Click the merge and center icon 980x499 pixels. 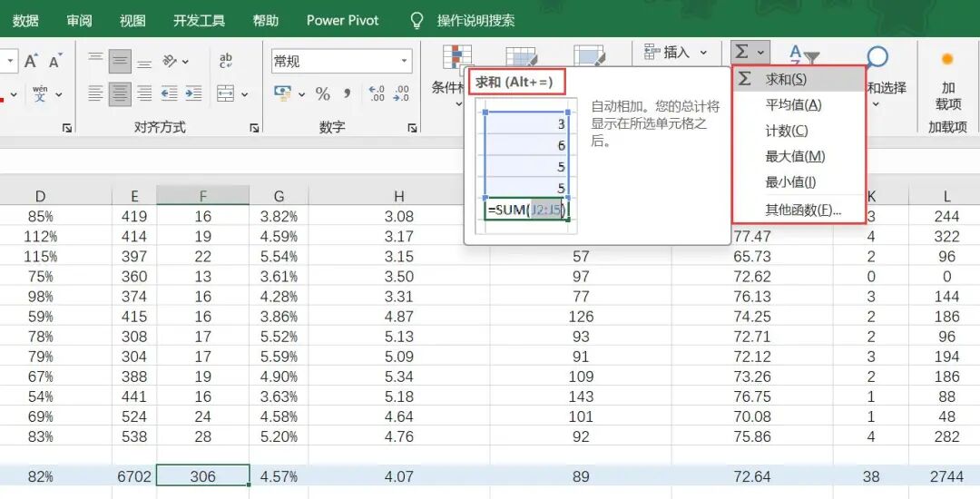point(225,93)
